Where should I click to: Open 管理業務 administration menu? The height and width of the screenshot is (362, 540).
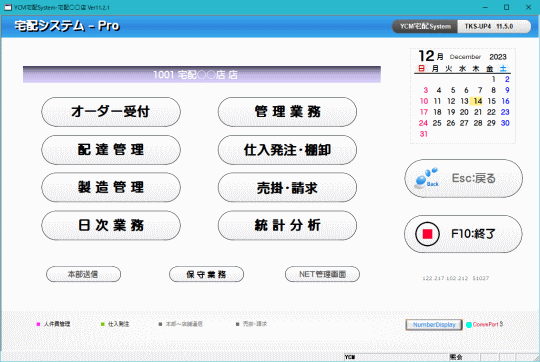[287, 112]
